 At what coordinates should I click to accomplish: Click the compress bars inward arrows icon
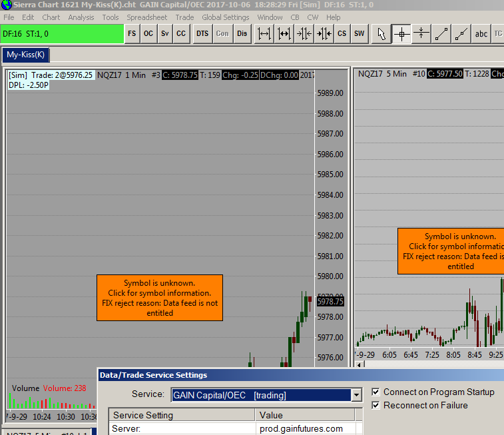pos(304,34)
